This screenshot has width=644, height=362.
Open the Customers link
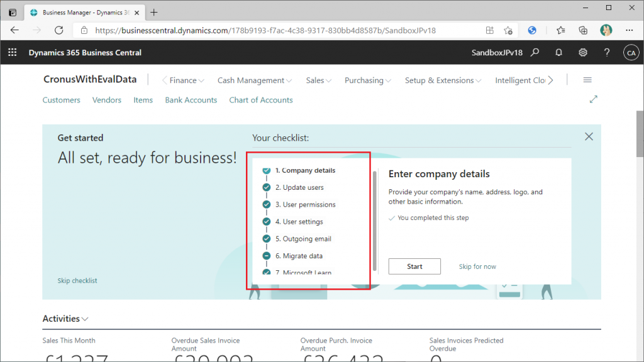coord(61,100)
